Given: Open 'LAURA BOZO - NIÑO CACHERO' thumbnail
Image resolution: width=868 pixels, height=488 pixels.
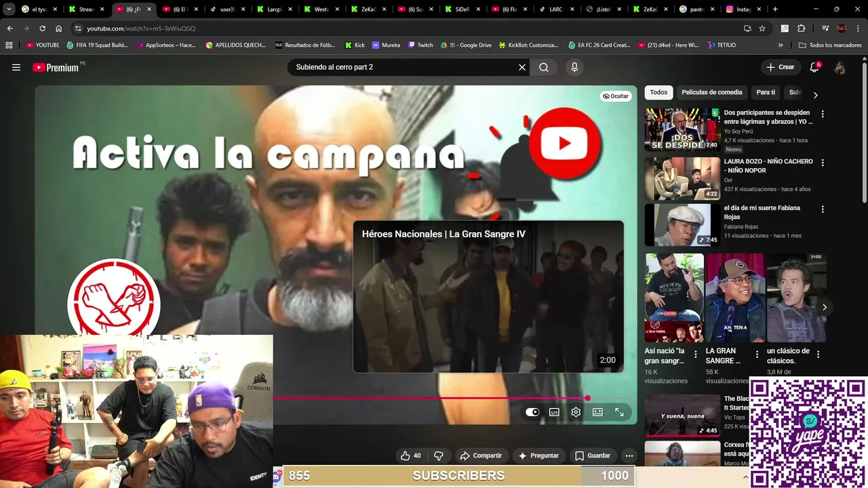Looking at the screenshot, I should [682, 179].
